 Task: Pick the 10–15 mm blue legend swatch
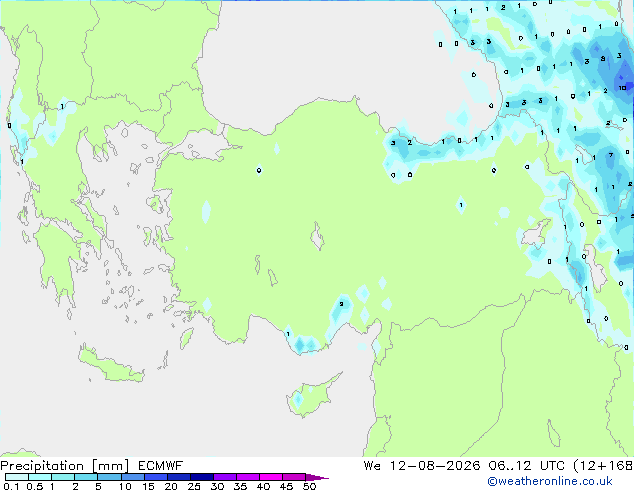(x=132, y=477)
